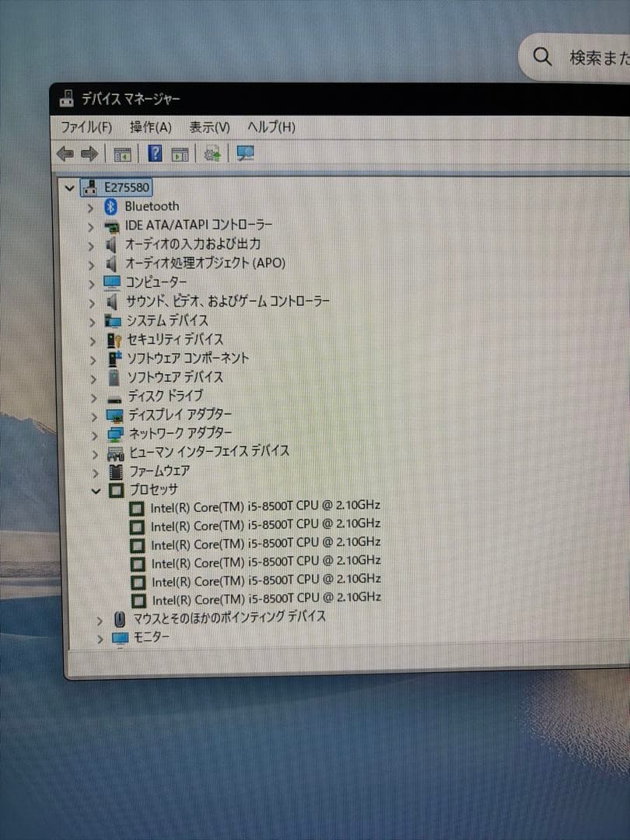Expand the ファームウェア category
630x840 pixels.
96,473
